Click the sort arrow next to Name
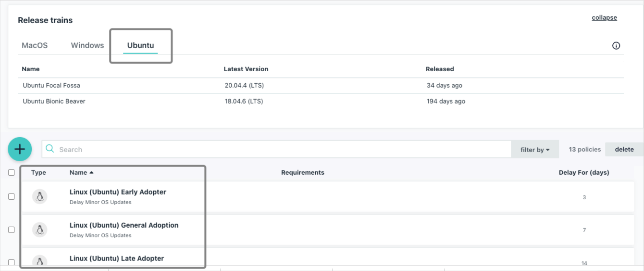644x271 pixels. [x=92, y=172]
